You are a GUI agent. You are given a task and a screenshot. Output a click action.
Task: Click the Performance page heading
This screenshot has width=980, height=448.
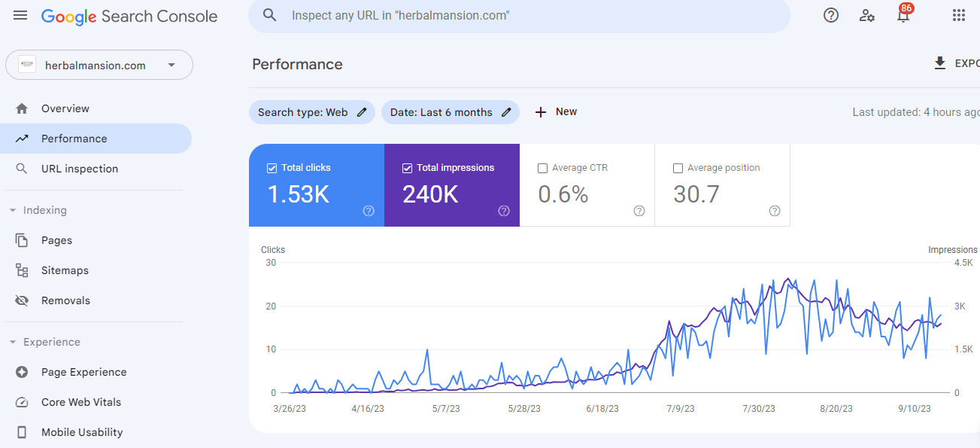297,64
